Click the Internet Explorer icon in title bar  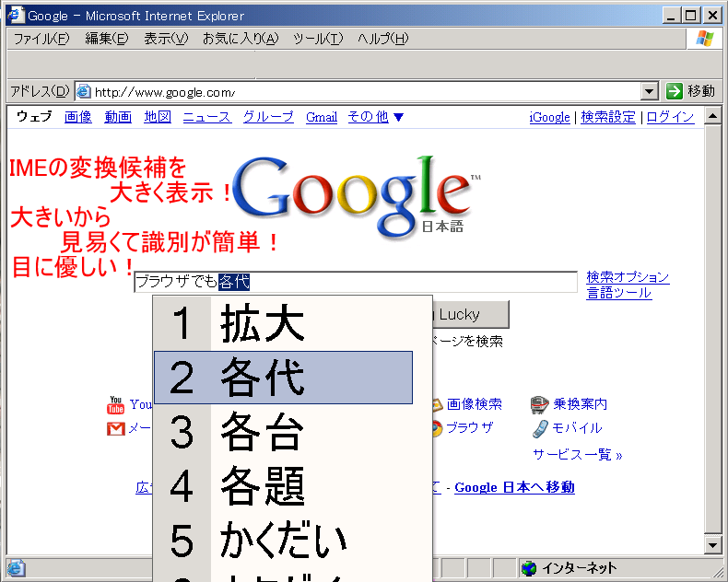pos(16,15)
